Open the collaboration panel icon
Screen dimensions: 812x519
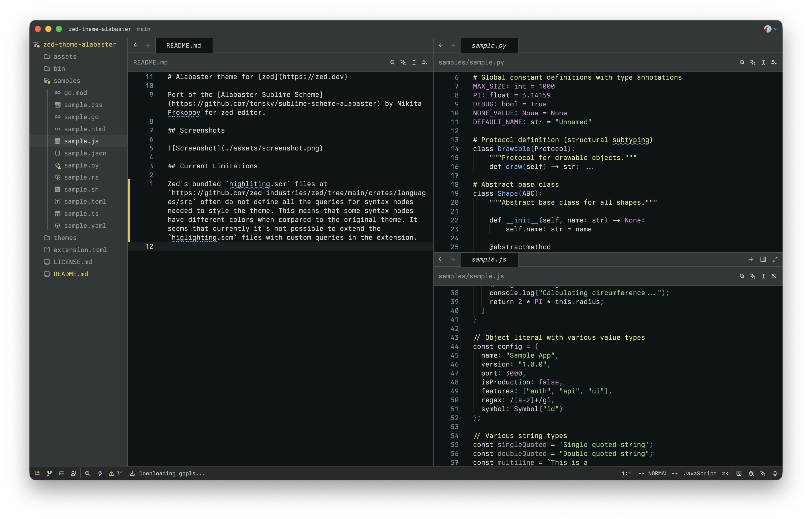click(x=73, y=473)
